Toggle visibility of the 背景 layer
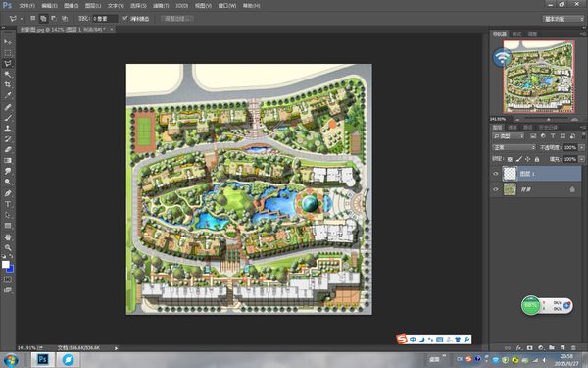Image resolution: width=588 pixels, height=368 pixels. point(496,189)
